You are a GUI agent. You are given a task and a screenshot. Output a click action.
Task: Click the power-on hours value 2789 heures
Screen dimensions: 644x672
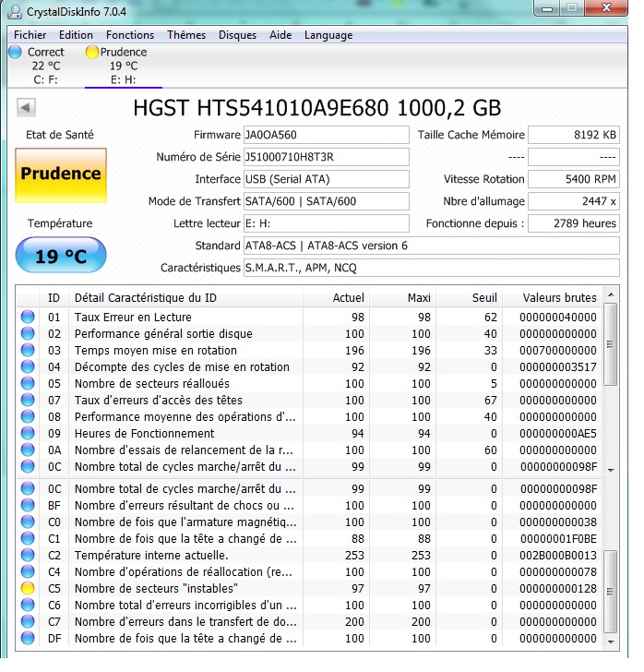tap(574, 223)
